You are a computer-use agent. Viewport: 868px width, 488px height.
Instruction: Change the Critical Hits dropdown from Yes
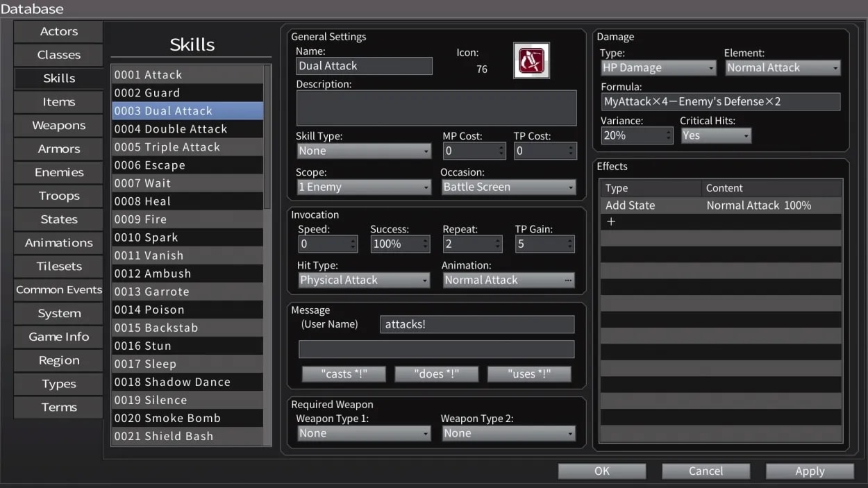715,136
